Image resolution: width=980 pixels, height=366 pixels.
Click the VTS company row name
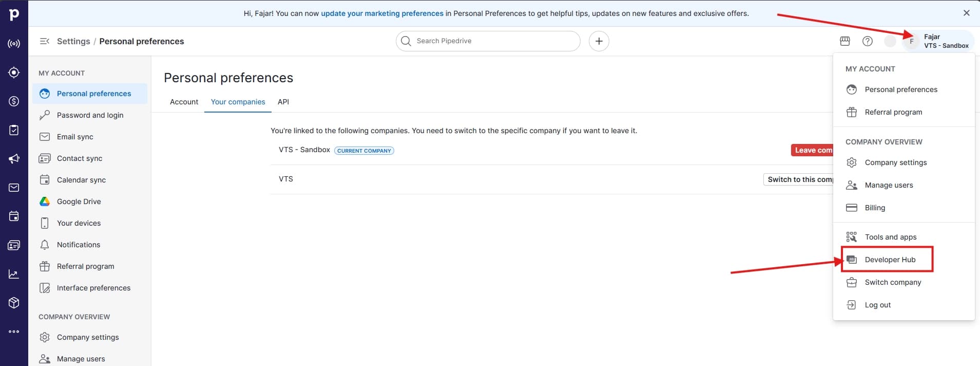click(x=286, y=179)
